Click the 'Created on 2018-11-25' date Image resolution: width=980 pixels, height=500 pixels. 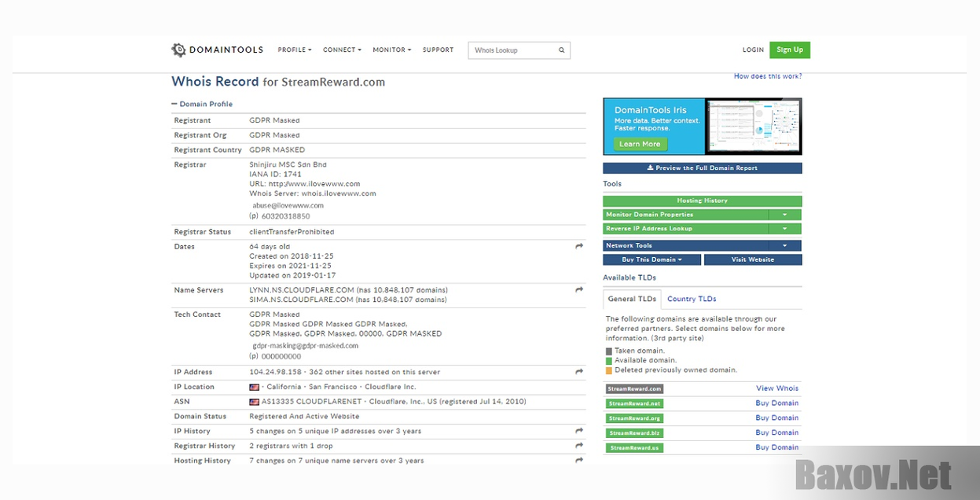[x=291, y=256]
